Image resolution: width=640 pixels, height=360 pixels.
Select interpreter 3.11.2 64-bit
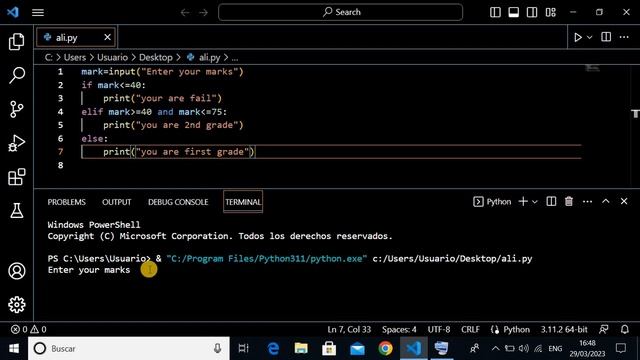coord(564,329)
